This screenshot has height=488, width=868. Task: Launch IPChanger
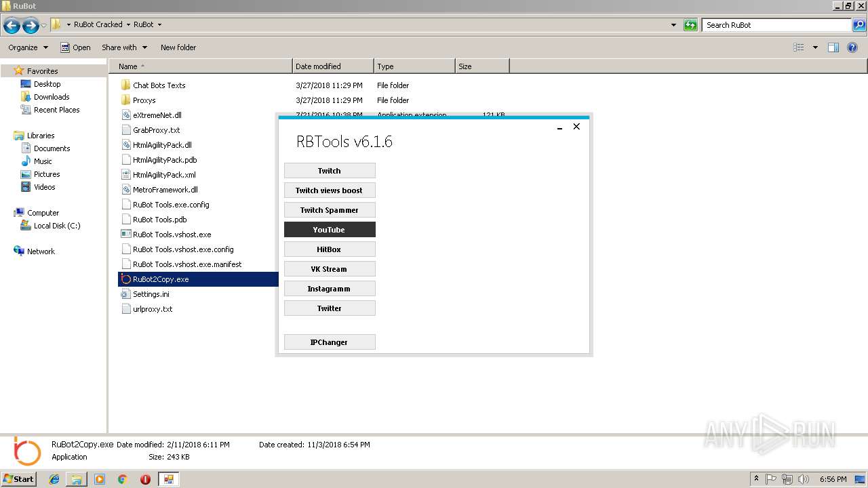click(x=330, y=342)
